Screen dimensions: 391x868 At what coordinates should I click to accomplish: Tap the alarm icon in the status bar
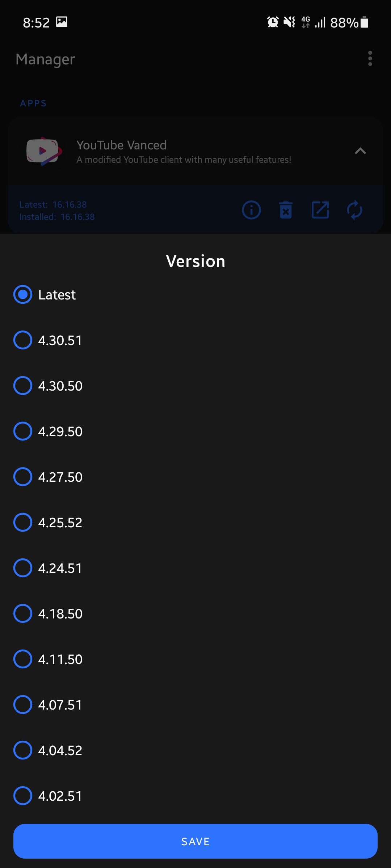[x=272, y=22]
